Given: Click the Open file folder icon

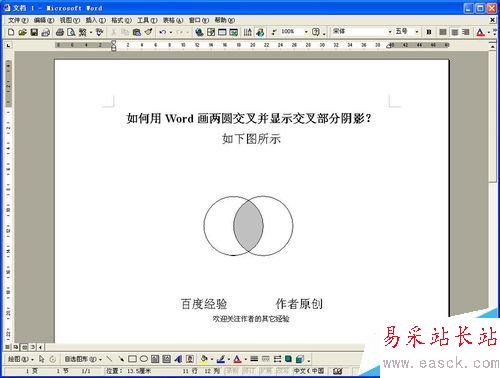Looking at the screenshot, I should coord(22,32).
